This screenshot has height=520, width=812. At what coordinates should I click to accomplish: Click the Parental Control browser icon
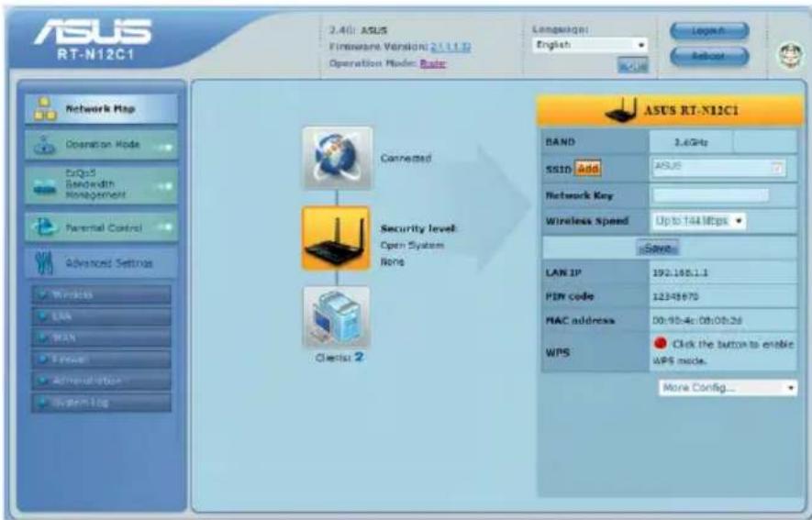coord(45,227)
